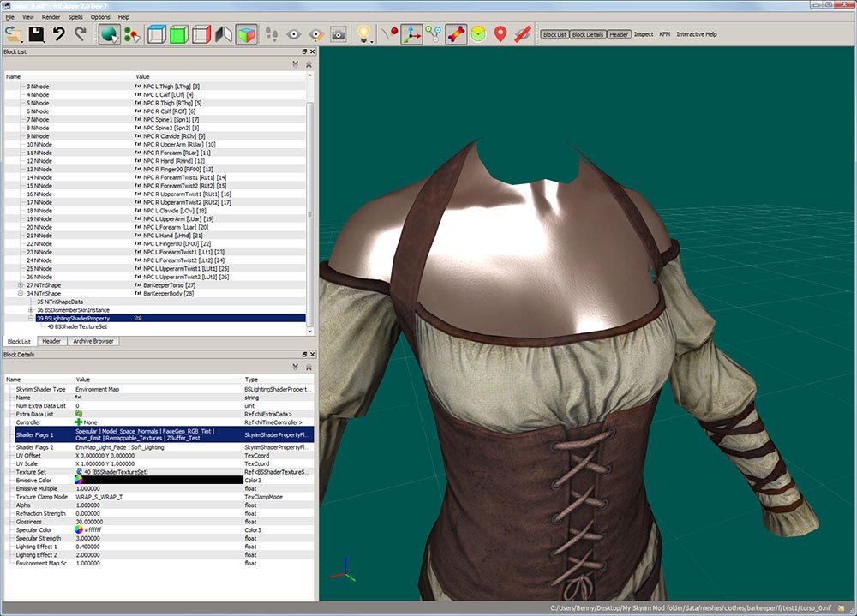This screenshot has width=857, height=616.
Task: Open the Spells menu
Action: click(x=77, y=16)
